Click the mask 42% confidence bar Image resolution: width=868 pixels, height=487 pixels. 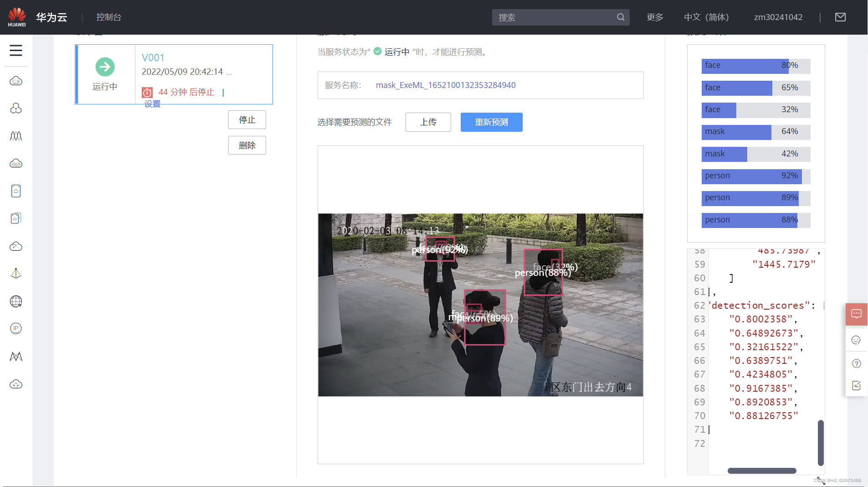[755, 154]
